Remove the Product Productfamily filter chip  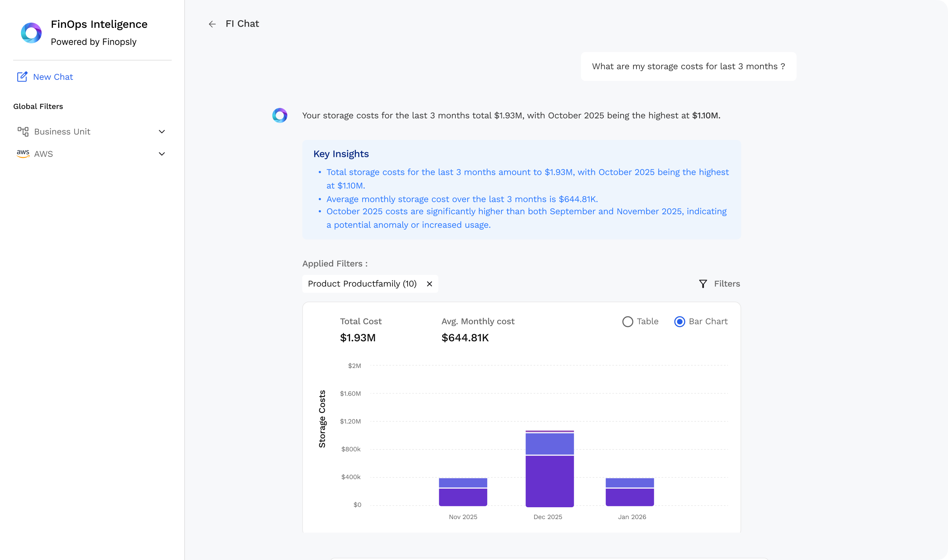pyautogui.click(x=429, y=284)
